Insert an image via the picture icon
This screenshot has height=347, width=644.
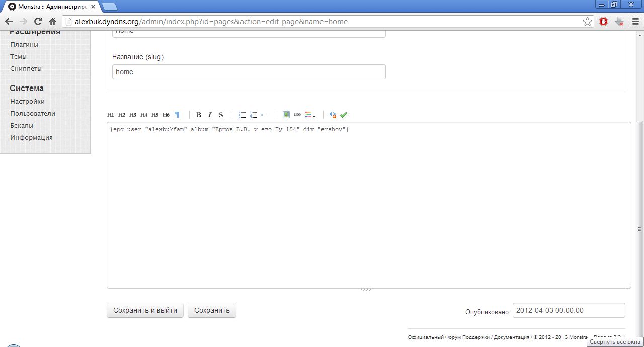coord(286,115)
